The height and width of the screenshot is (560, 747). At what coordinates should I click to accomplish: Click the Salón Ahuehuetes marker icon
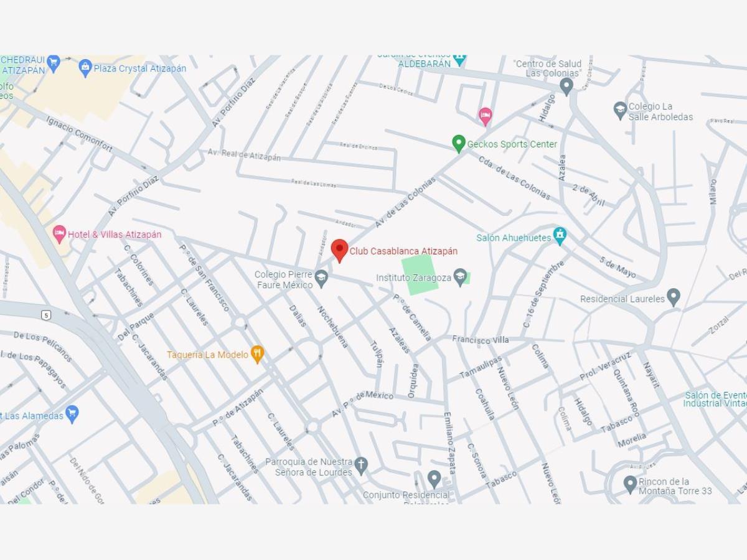[x=560, y=236]
